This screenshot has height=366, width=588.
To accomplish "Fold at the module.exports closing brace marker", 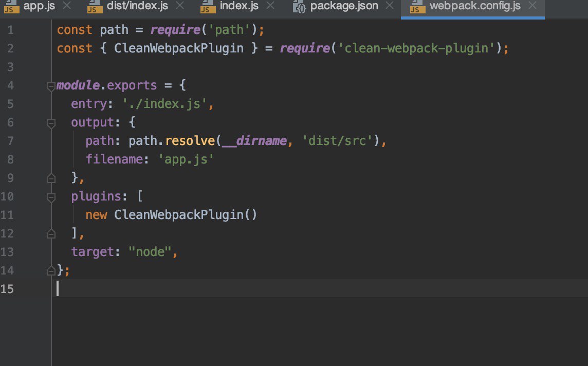I will click(x=51, y=270).
